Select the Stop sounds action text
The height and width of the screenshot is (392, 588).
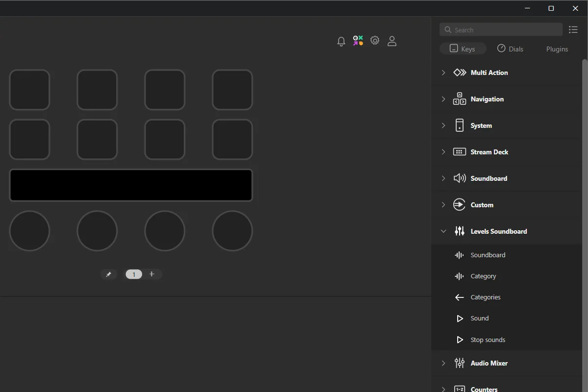[x=488, y=340]
